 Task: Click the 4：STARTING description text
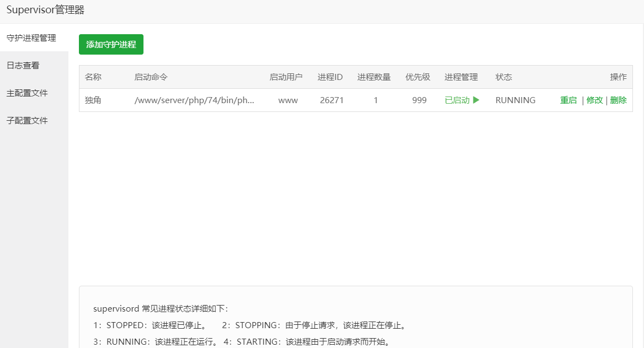[x=307, y=342]
